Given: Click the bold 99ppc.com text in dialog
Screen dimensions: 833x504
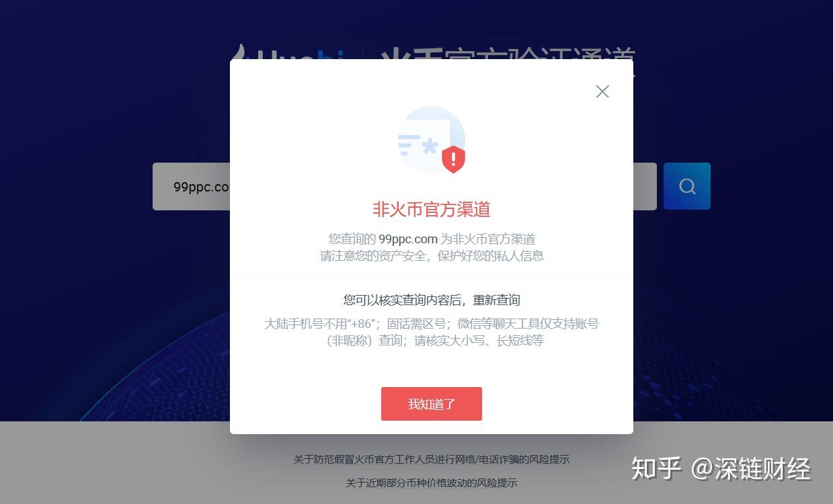Looking at the screenshot, I should 408,239.
